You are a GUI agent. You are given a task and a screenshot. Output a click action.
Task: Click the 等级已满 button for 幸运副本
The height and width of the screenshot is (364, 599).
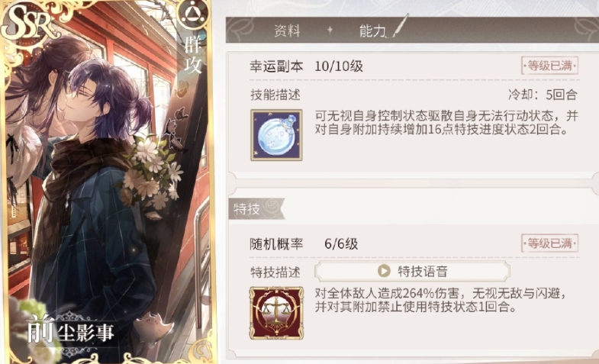tap(549, 66)
